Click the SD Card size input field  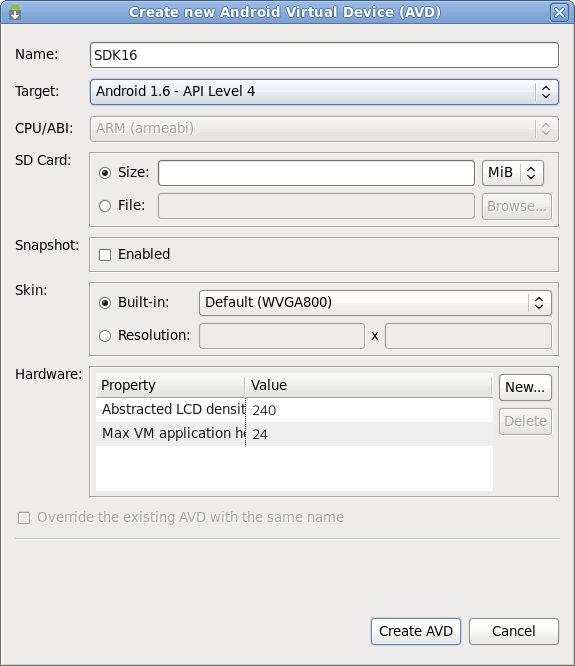316,173
